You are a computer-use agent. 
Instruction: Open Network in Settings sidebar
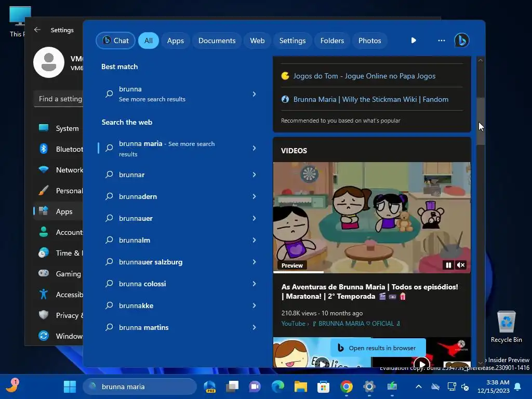(58, 170)
